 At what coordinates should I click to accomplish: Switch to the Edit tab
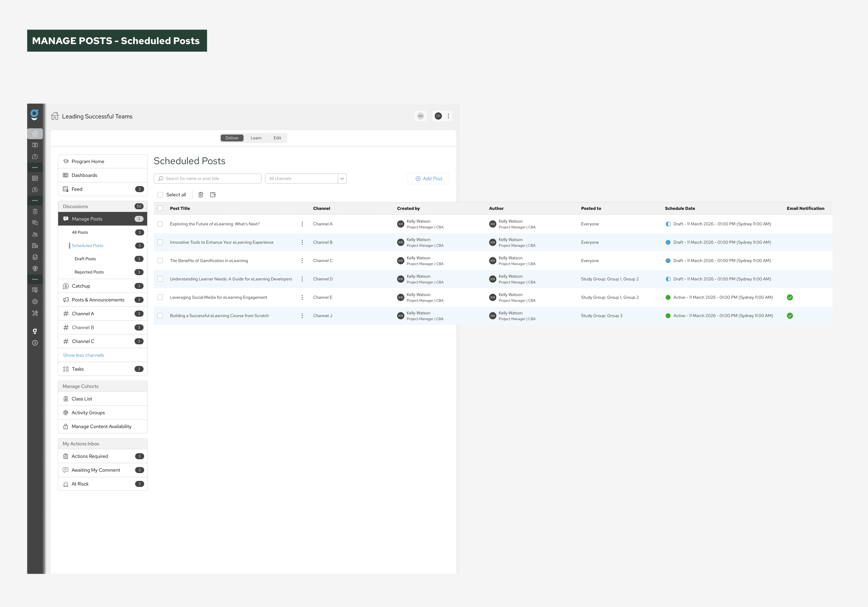coord(277,138)
